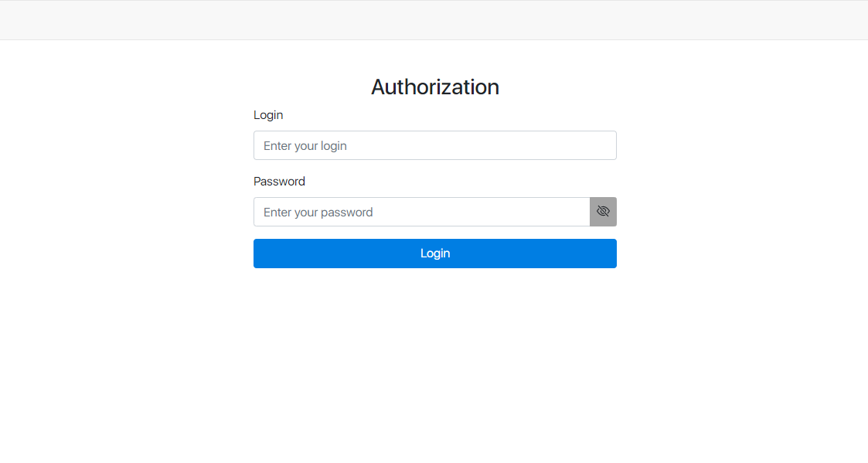Click the "Authorization" heading
This screenshot has height=463, width=868.
pyautogui.click(x=434, y=87)
